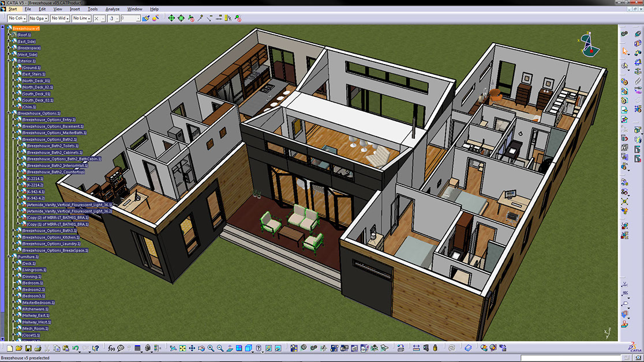
Task: Click the Fit All In icon
Action: click(x=183, y=348)
